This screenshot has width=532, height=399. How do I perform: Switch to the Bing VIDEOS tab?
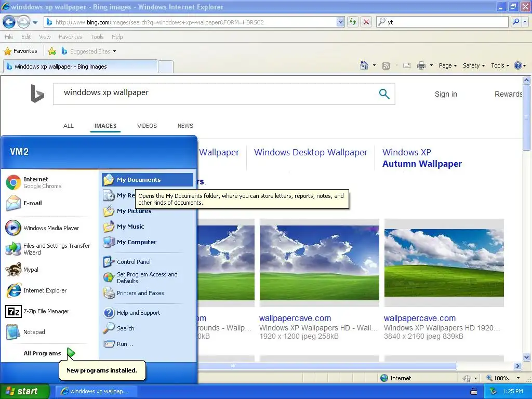147,126
